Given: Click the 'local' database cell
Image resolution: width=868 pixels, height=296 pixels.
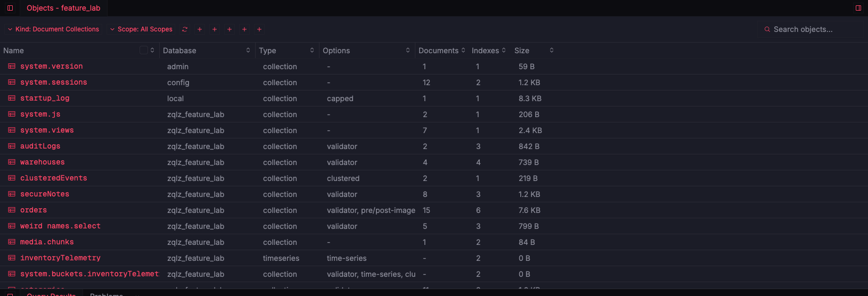Looking at the screenshot, I should click(x=176, y=98).
